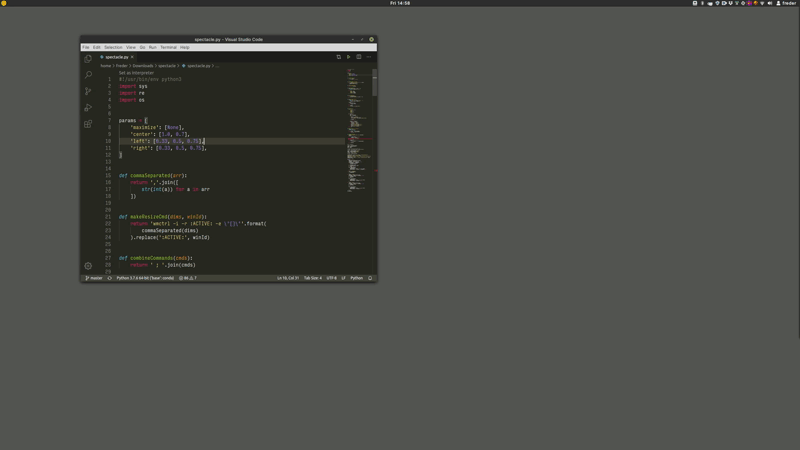
Task: Click the Downloads breadcrumb segment
Action: [x=143, y=66]
